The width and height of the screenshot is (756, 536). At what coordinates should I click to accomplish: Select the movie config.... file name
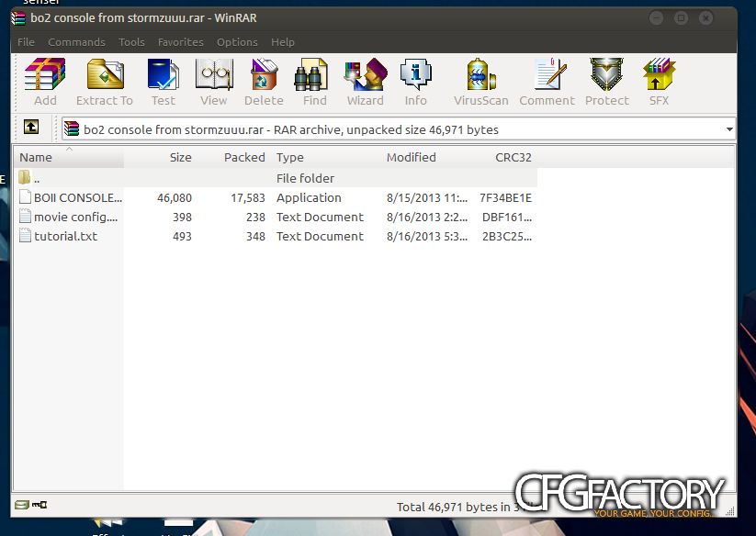point(75,217)
